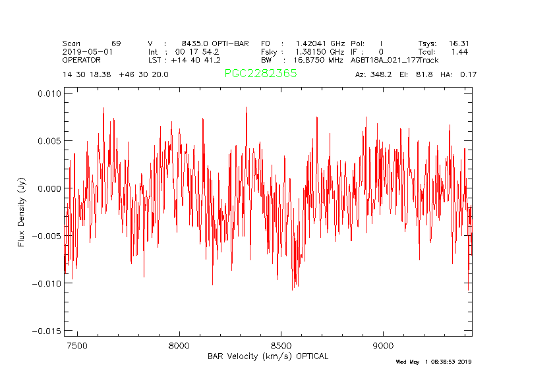Image resolution: width=555 pixels, height=392 pixels.
Task: Click the AGBT18A_021_177 project code
Action: 394,59
